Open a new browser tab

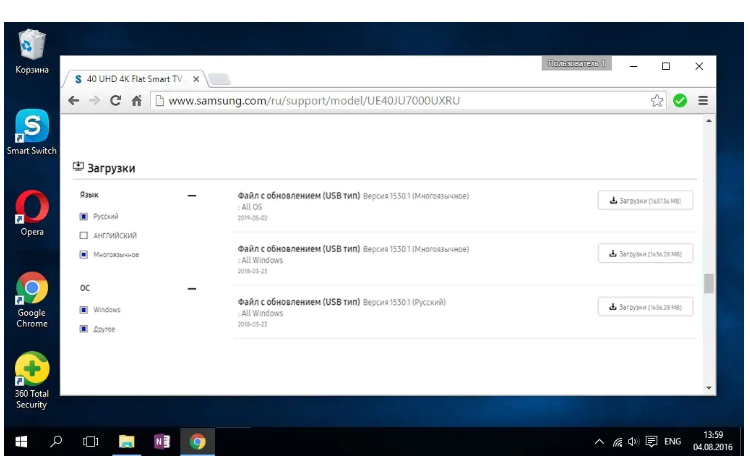[219, 79]
